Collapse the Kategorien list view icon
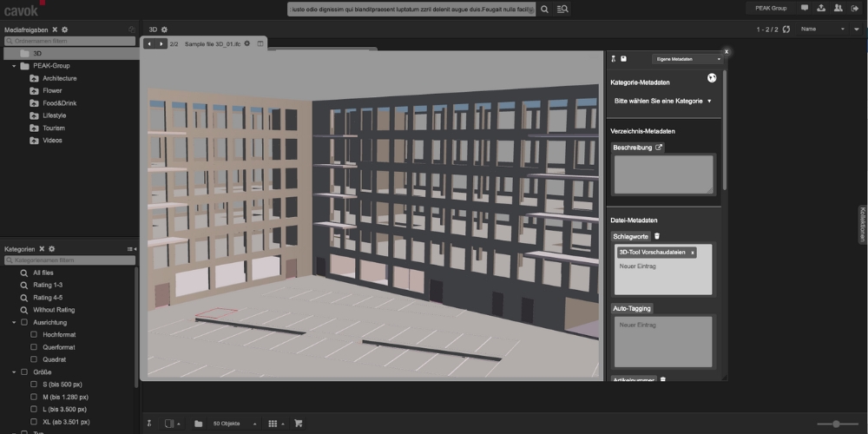The height and width of the screenshot is (434, 868). 132,249
